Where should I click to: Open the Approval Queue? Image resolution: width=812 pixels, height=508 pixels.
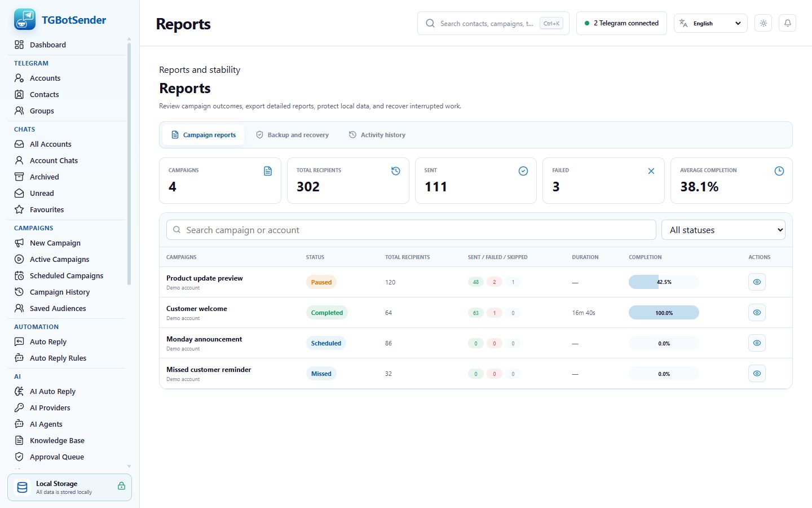pos(67,457)
